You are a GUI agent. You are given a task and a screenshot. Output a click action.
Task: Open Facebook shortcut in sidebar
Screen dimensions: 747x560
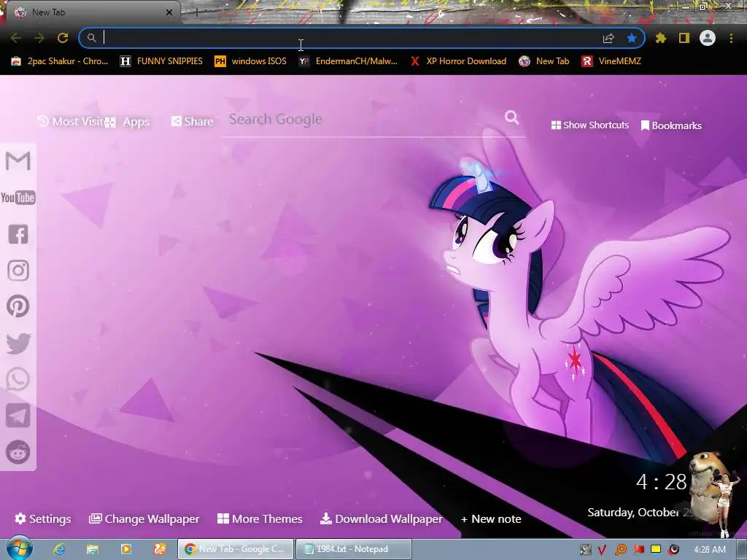pyautogui.click(x=18, y=234)
